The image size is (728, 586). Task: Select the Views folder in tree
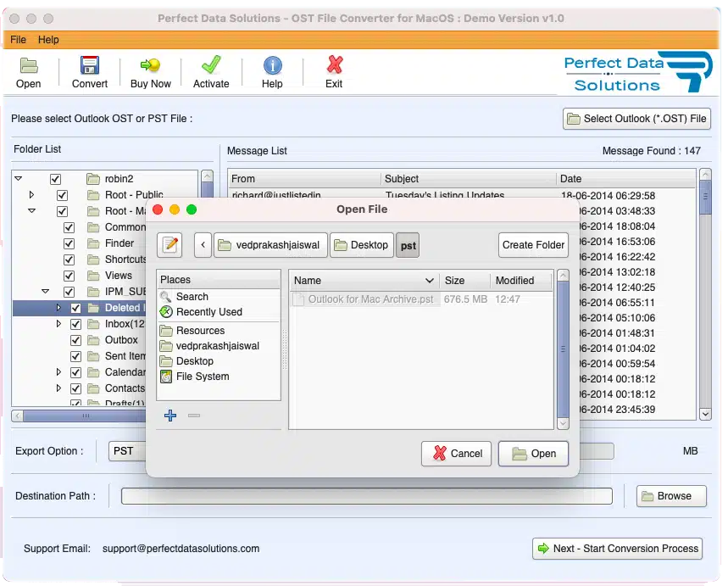tap(119, 276)
